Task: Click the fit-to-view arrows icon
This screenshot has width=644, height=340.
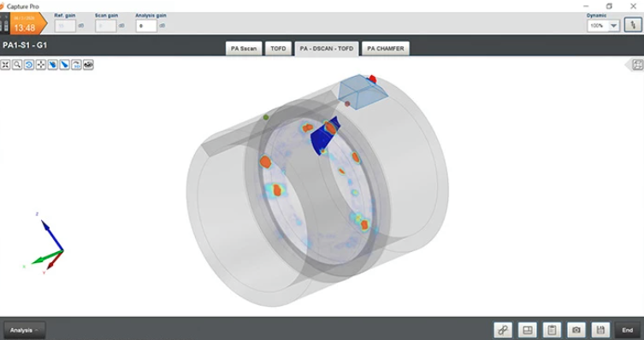Action: tap(5, 65)
